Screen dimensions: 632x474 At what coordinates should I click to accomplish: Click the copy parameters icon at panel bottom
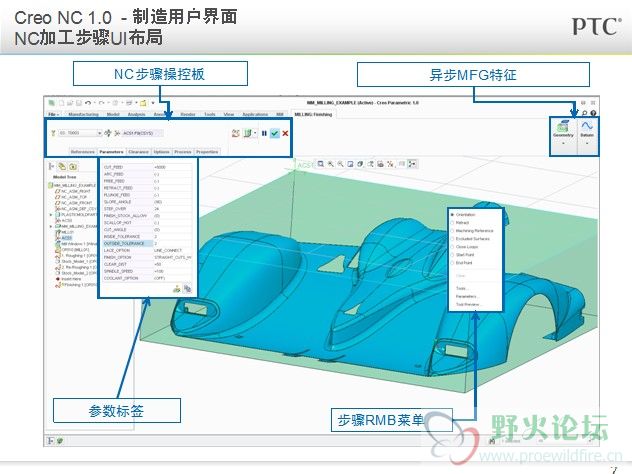[187, 289]
